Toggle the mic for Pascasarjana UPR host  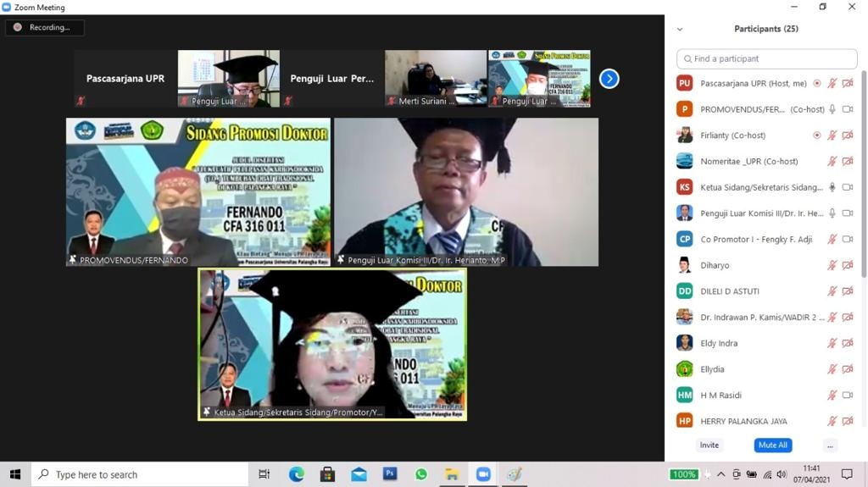click(832, 84)
